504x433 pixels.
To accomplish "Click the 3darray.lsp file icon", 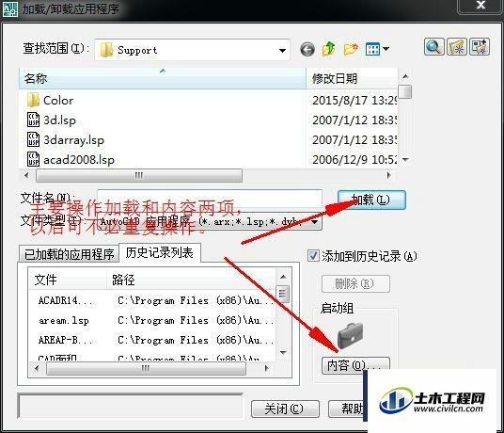I will coord(33,139).
